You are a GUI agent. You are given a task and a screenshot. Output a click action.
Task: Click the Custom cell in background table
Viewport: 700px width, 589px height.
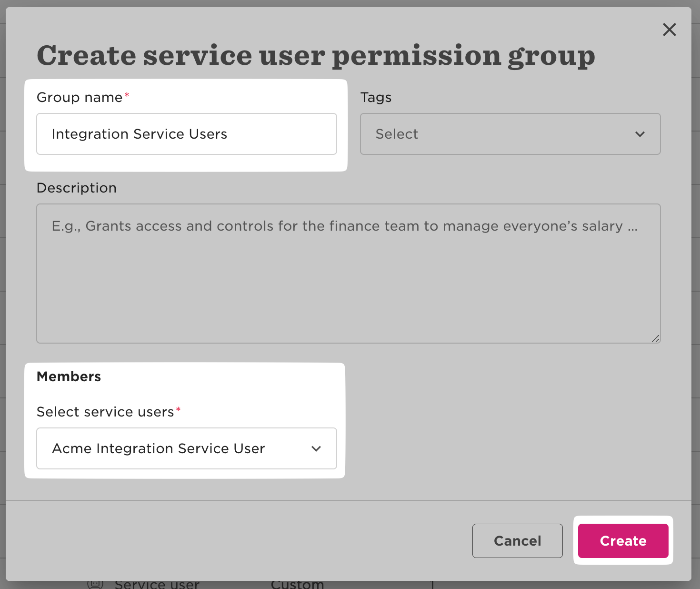[x=297, y=584]
